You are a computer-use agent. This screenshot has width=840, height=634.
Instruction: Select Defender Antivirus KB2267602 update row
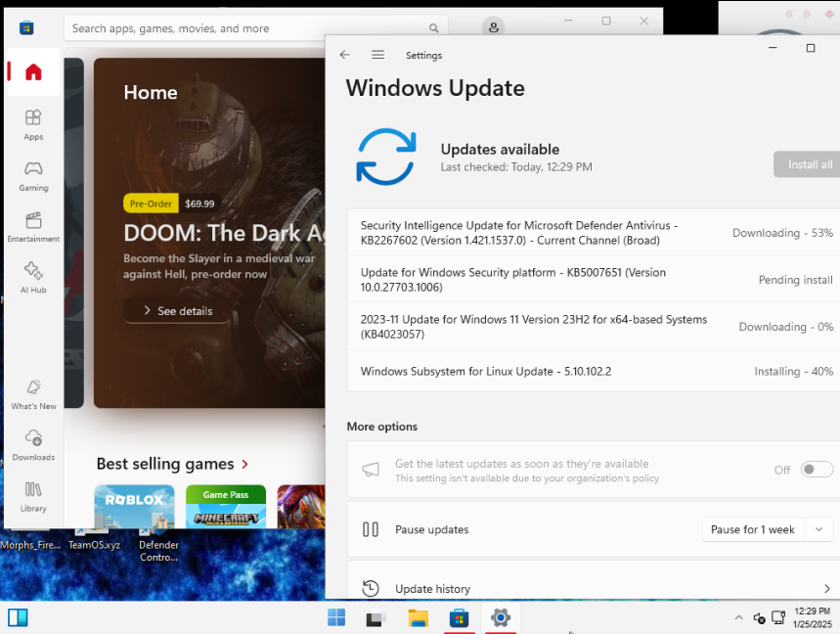coord(593,233)
